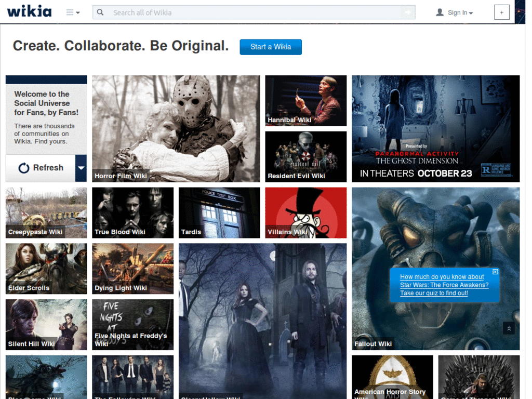Click the circular refresh arrow icon

[x=24, y=168]
